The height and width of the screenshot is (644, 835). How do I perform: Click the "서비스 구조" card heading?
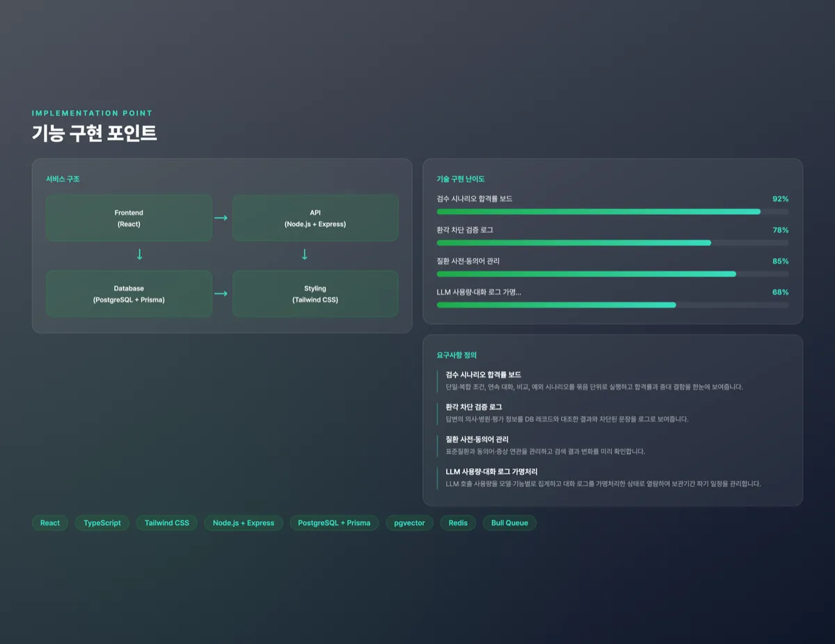click(x=63, y=179)
